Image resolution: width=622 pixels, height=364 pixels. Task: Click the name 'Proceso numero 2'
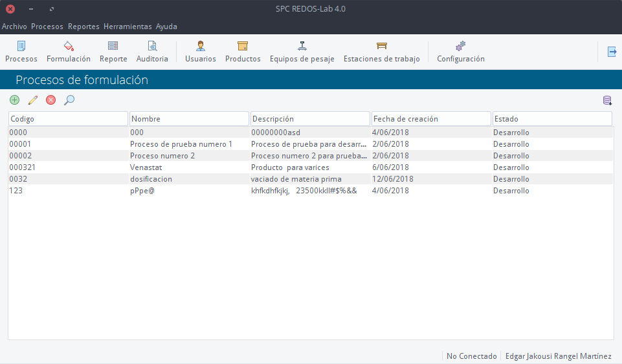click(x=162, y=156)
